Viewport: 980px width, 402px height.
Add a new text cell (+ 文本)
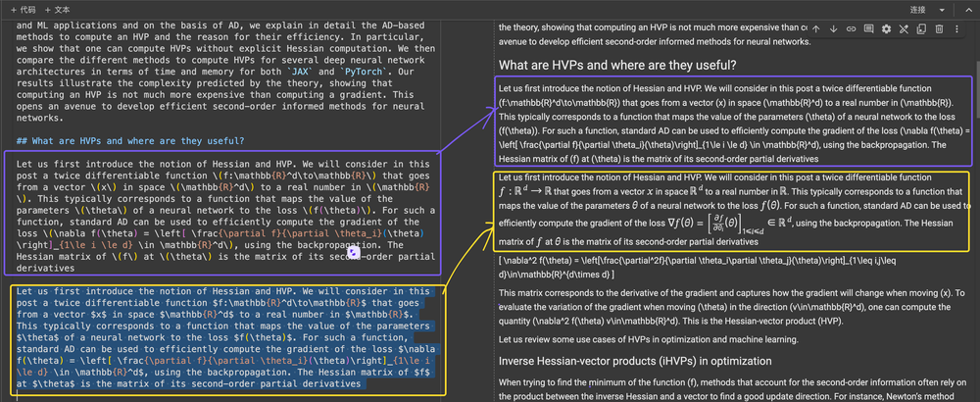coord(58,10)
